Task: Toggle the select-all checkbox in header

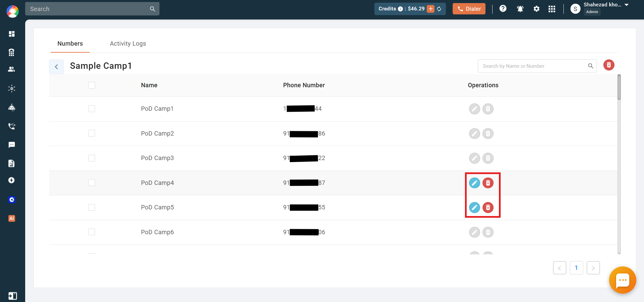Action: 92,85
